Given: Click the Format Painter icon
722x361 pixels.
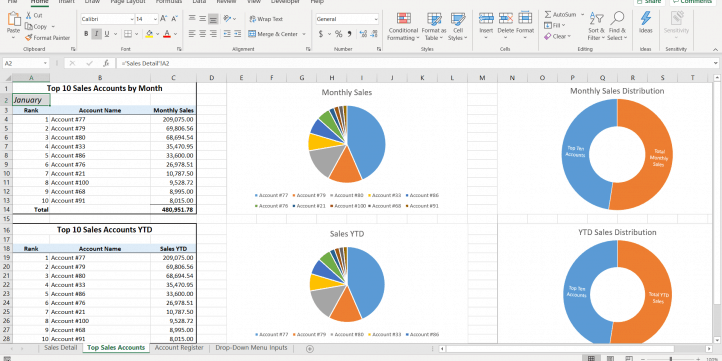Looking at the screenshot, I should (29, 38).
